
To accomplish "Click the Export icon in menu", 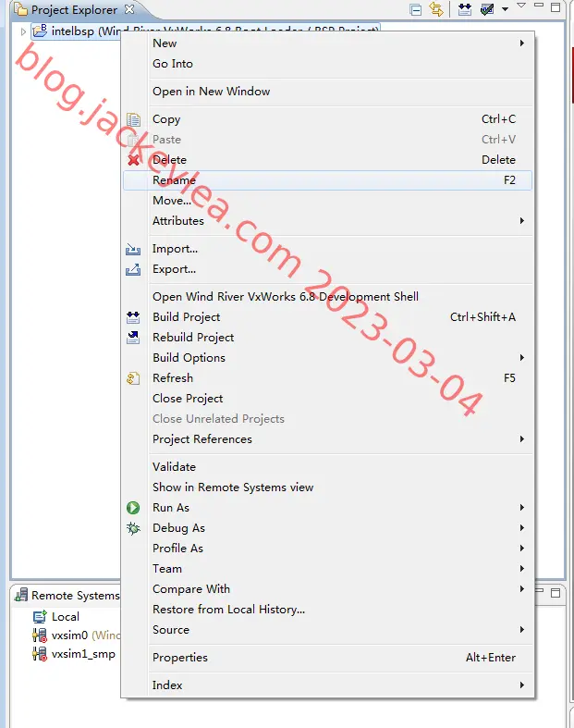I will (x=133, y=270).
